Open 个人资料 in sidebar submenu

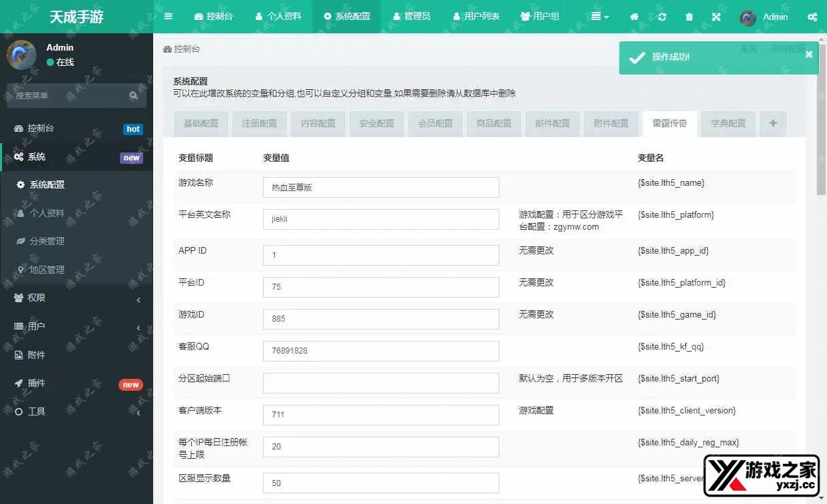point(77,213)
